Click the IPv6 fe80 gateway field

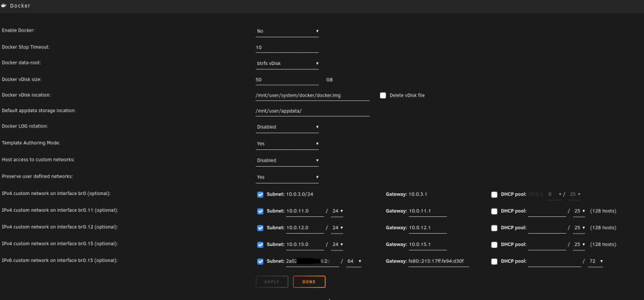[439, 261]
